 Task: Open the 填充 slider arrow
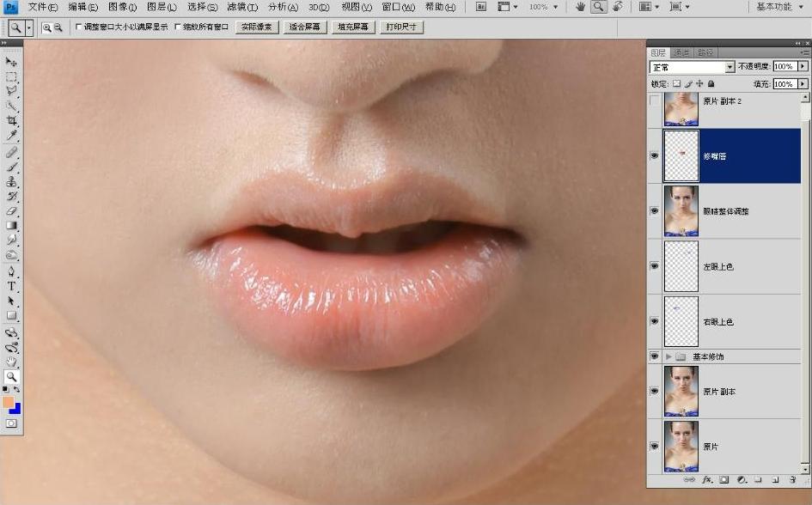click(803, 84)
